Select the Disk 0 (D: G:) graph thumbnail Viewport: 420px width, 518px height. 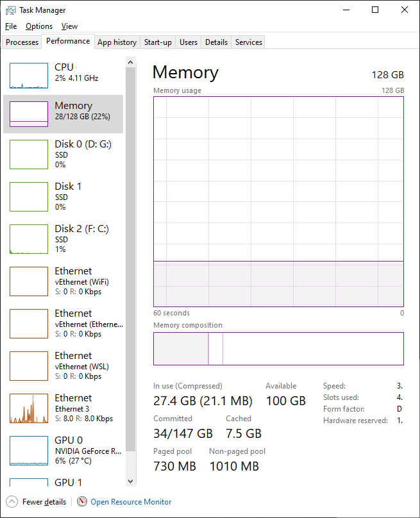(x=29, y=155)
